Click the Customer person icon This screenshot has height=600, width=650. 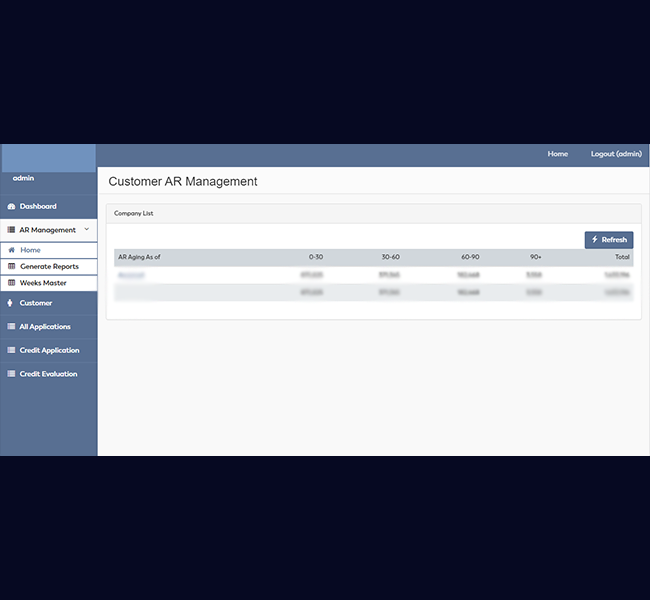tap(11, 303)
